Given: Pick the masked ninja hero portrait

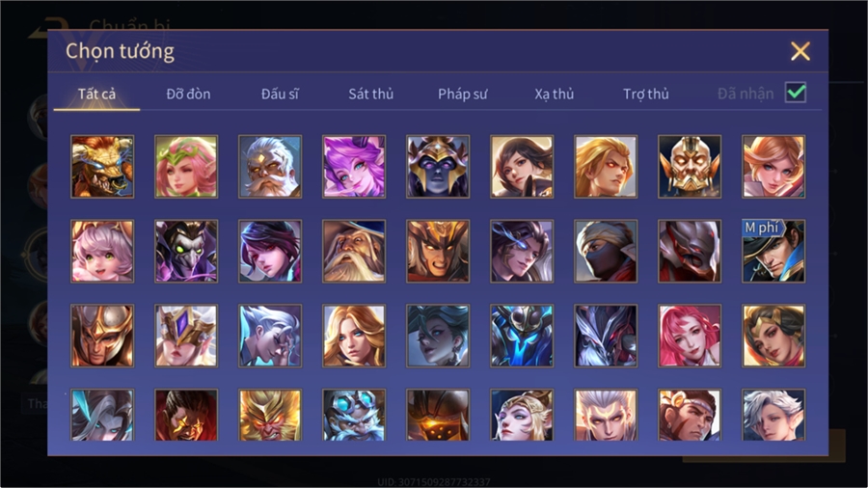Looking at the screenshot, I should (x=606, y=251).
